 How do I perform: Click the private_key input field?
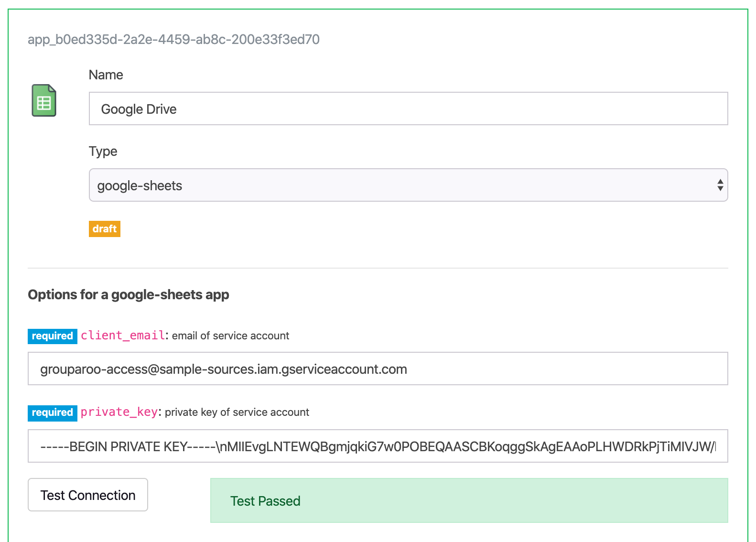pyautogui.click(x=378, y=446)
